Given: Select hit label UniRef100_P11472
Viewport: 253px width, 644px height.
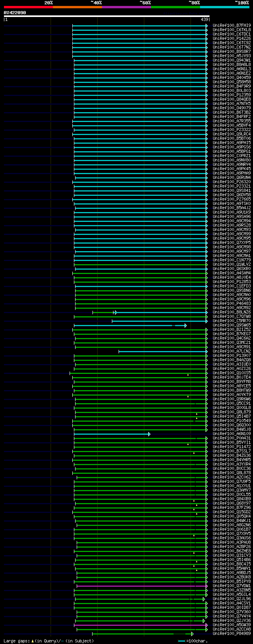Looking at the screenshot, I should [232, 447].
